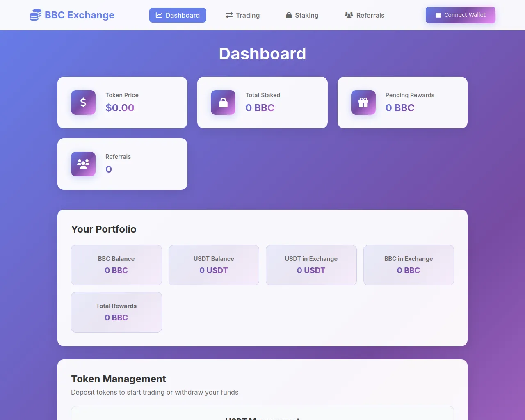
Task: Select the BBC in Exchange tile
Action: (409, 265)
